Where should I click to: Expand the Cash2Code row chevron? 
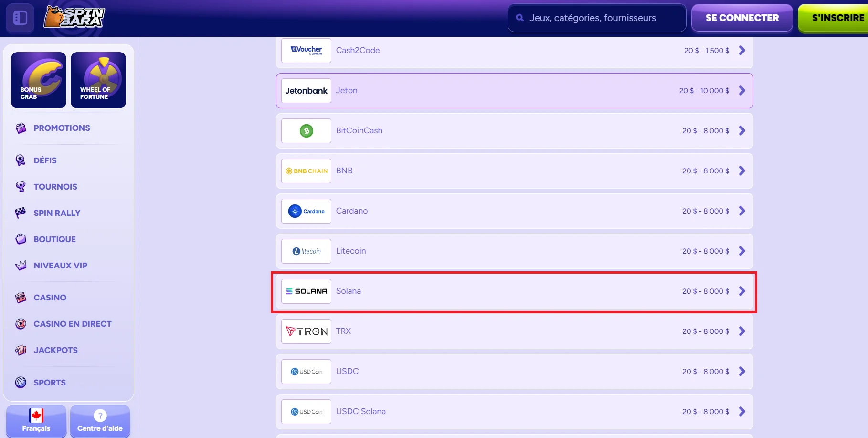742,51
